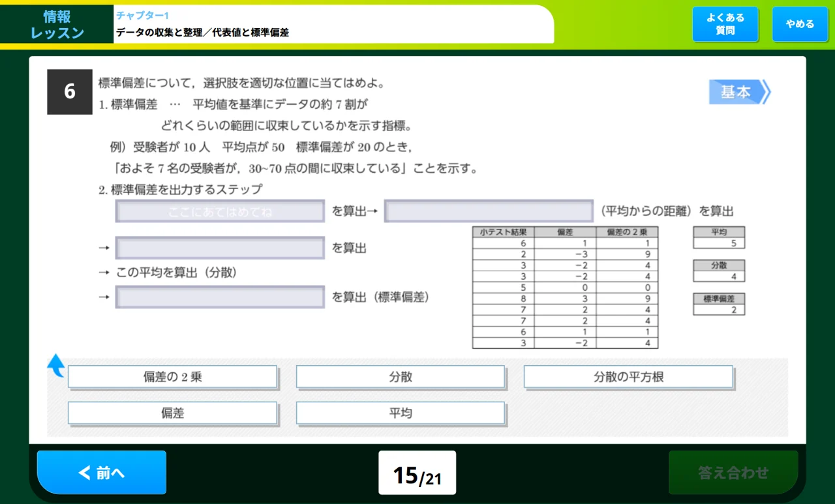Screen dimensions: 835x504
Task: Click the blank box before （平均からの距離）を算出
Action: (489, 211)
